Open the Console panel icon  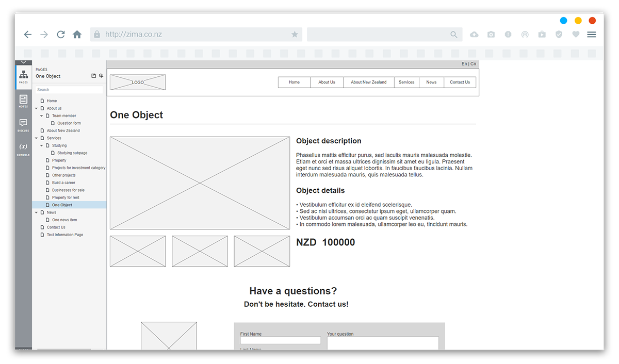(x=23, y=148)
